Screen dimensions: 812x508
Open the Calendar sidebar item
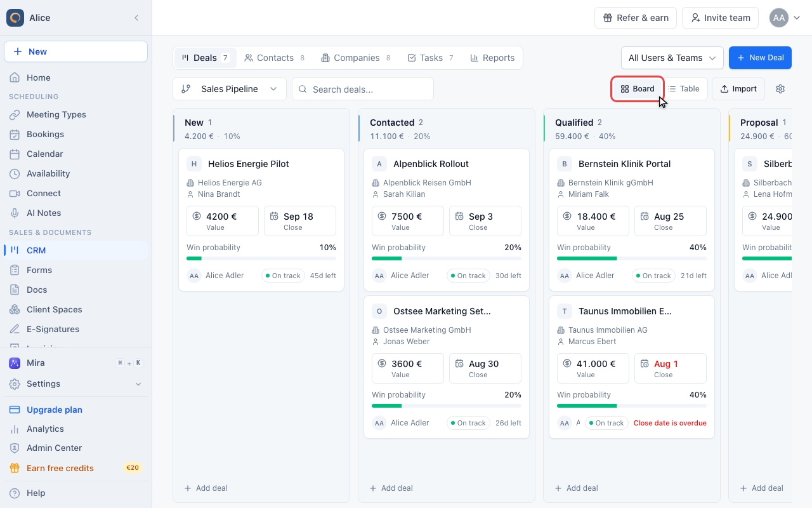tap(76, 154)
